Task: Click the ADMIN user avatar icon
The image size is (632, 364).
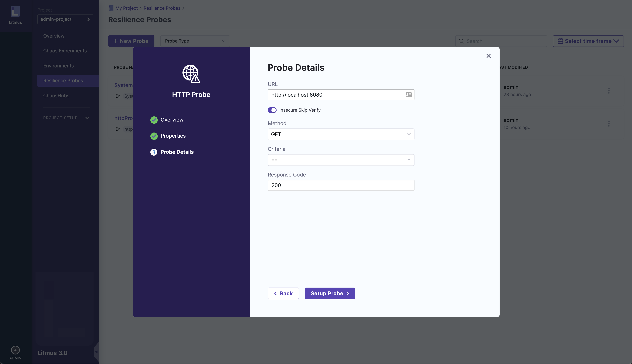Action: tap(15, 350)
